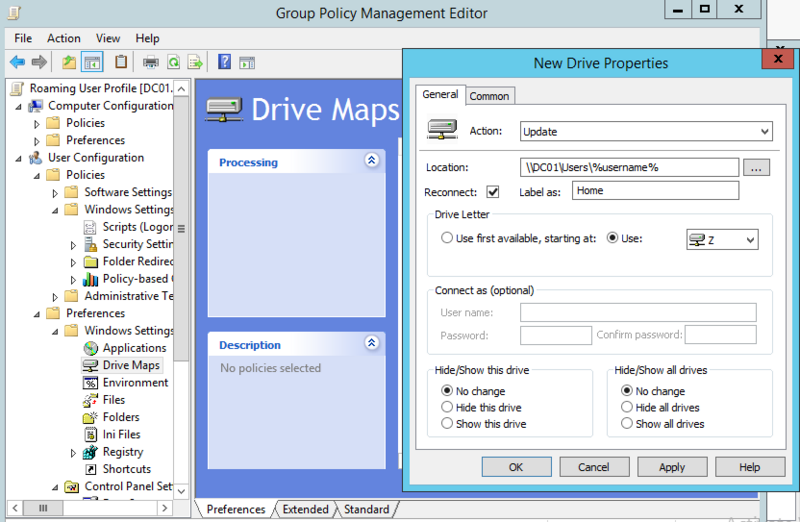Viewport: 800px width, 522px height.
Task: Select 'Use first available, starting at' radio button
Action: 447,238
